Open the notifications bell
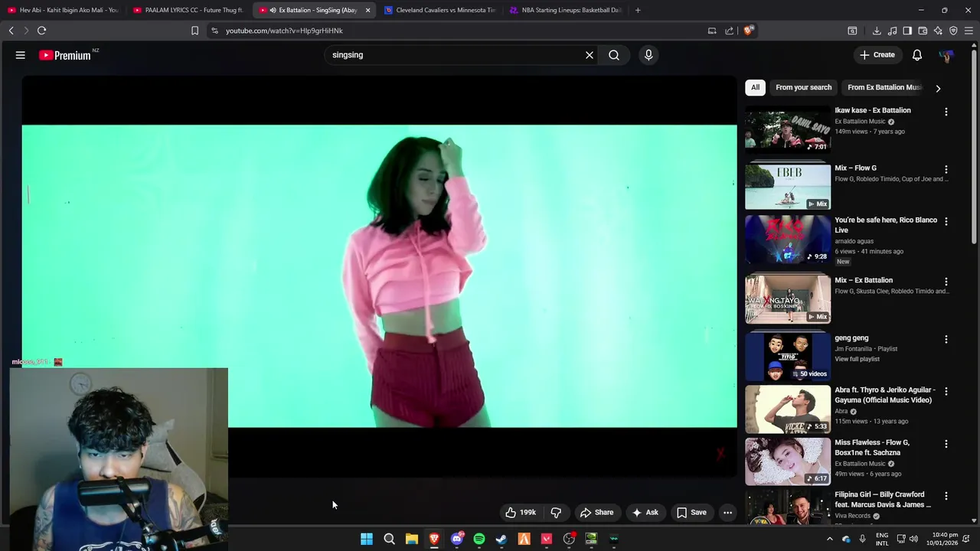The width and height of the screenshot is (980, 551). 917,55
